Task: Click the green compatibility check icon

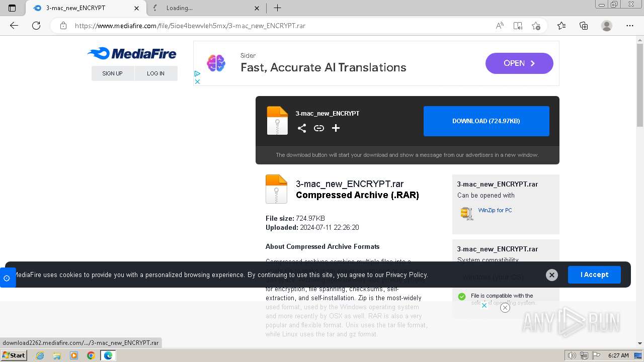Action: pyautogui.click(x=462, y=297)
